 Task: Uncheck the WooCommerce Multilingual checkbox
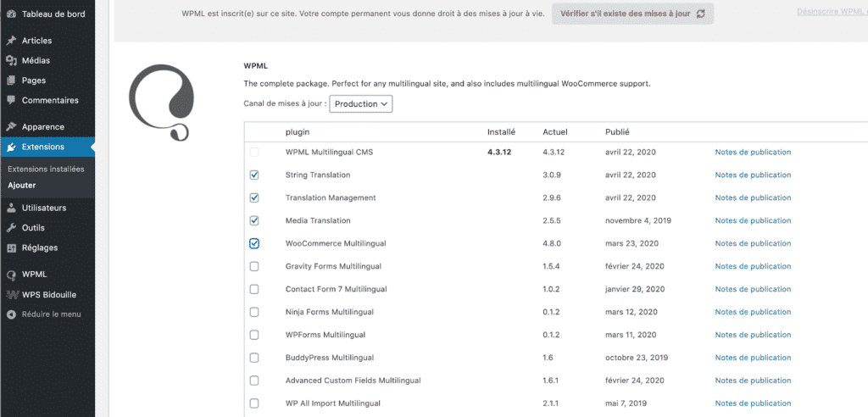(254, 243)
